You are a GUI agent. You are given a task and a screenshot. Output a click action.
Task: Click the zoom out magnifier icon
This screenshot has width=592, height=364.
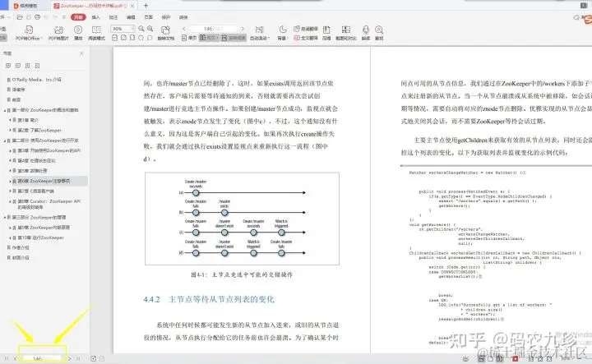coord(141,29)
